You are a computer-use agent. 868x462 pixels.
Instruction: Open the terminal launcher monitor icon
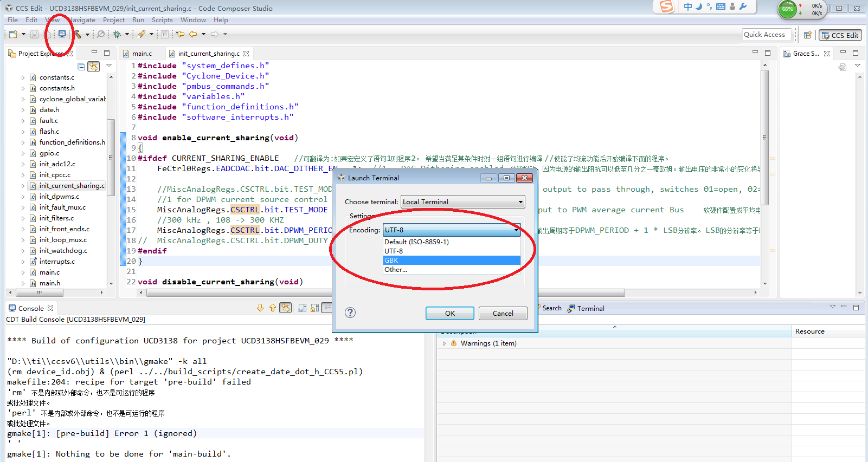62,34
